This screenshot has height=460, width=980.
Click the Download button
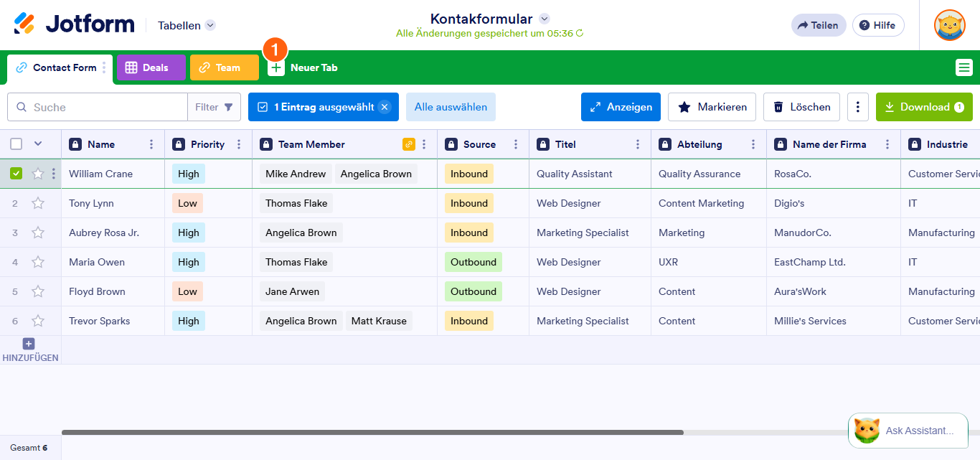click(924, 106)
